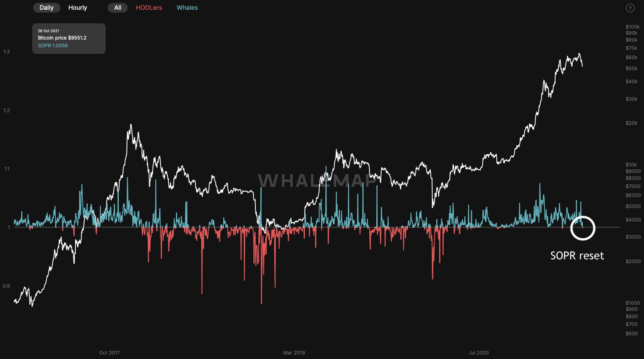Click the Bitcoin price $9551.2 tooltip line
Image resolution: width=644 pixels, height=359 pixels.
[62, 38]
